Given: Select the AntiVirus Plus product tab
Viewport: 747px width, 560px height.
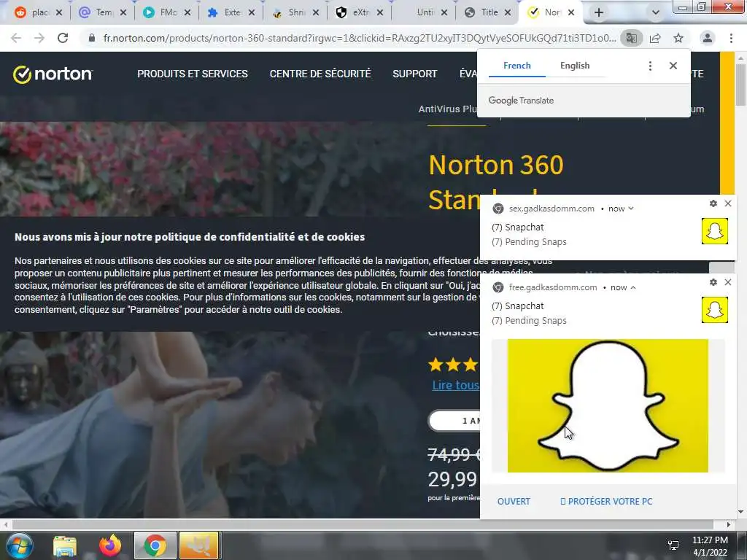Looking at the screenshot, I should [x=448, y=109].
